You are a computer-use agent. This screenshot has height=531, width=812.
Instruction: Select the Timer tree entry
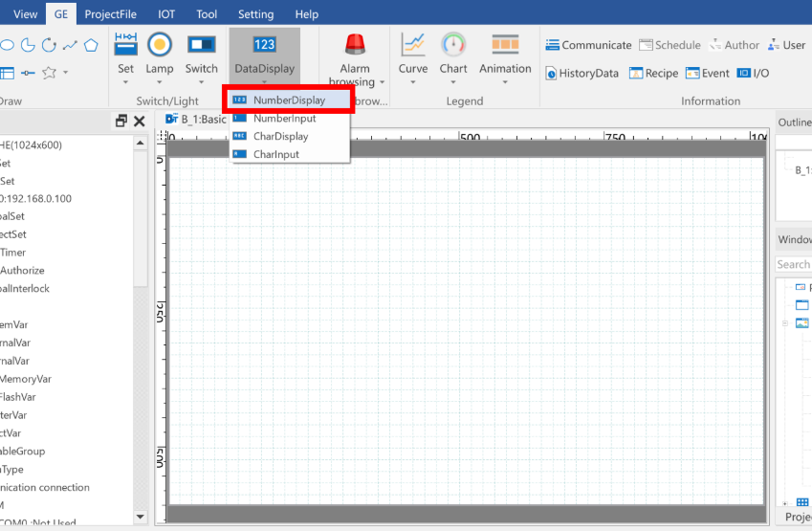[13, 253]
